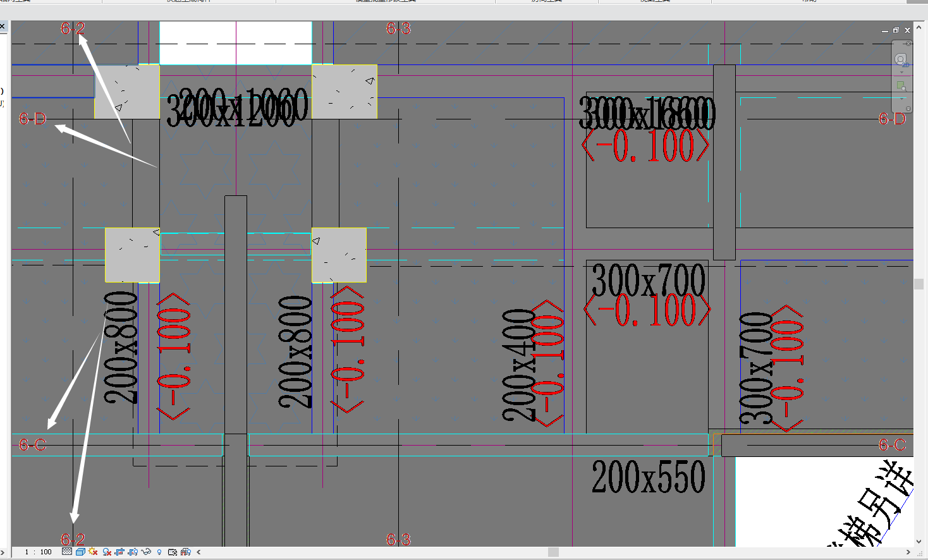Toggle Show Crop Region icon
This screenshot has width=928, height=560.
pyautogui.click(x=133, y=552)
